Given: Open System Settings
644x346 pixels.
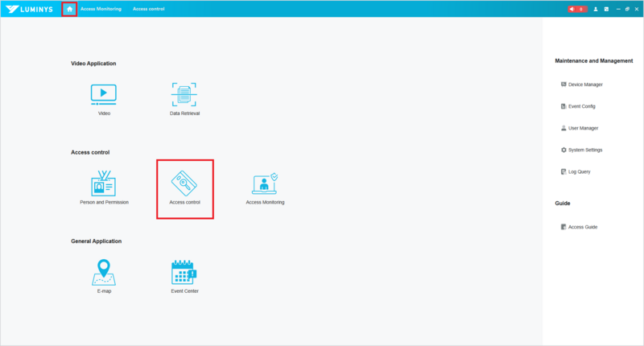Looking at the screenshot, I should point(584,150).
